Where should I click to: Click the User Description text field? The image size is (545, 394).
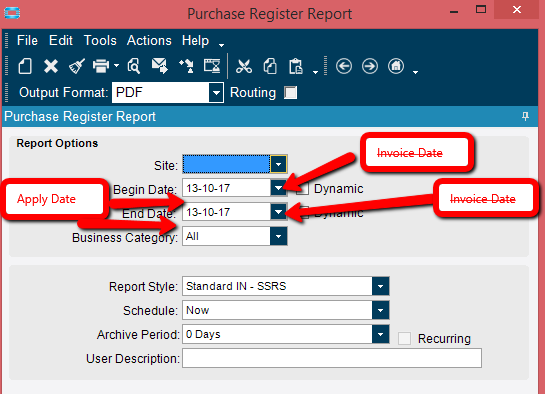(x=332, y=358)
